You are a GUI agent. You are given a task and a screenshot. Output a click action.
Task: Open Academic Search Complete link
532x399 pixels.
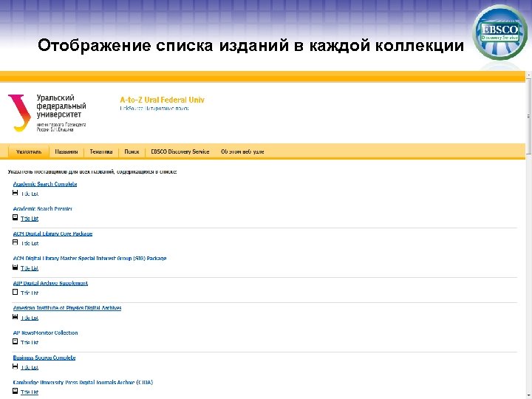(45, 184)
